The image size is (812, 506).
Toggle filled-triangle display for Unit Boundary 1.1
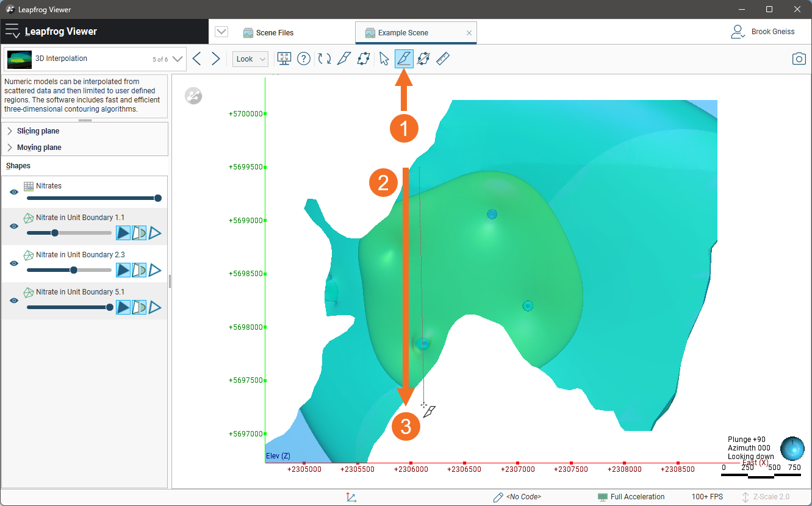(123, 233)
